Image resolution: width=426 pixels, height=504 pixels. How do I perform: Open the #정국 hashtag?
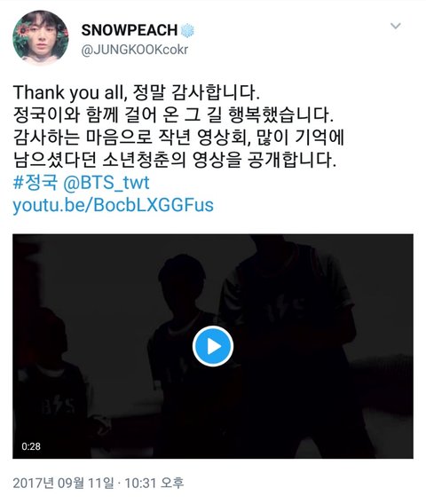(x=35, y=183)
